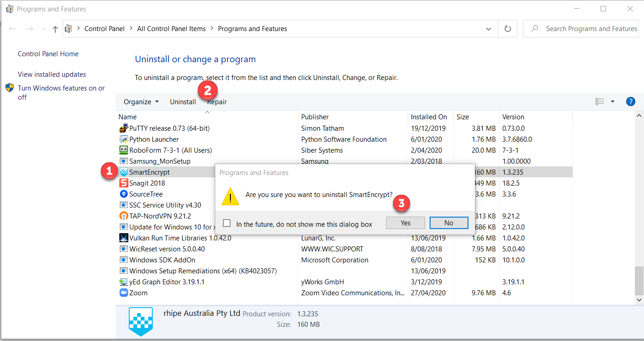Expand the view options dropdown arrow
This screenshot has height=341, width=644.
pos(612,101)
